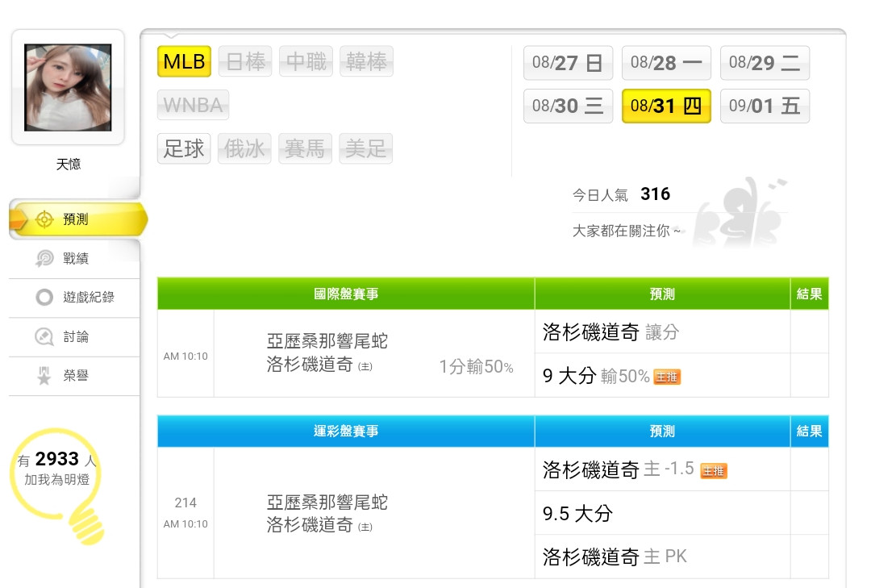
Task: Pick the 08/27 日 date button
Action: tap(568, 63)
